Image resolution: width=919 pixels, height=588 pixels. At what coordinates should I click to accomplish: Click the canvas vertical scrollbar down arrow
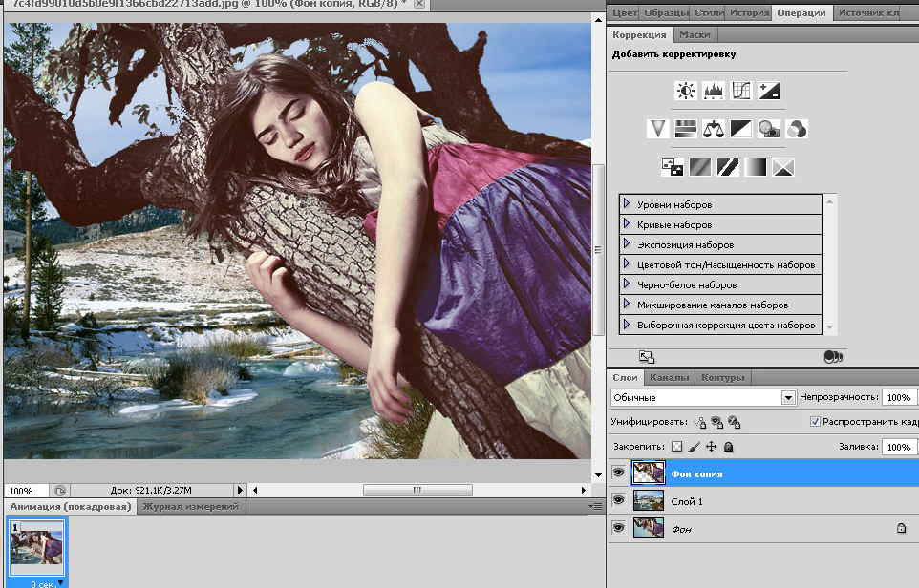click(598, 475)
